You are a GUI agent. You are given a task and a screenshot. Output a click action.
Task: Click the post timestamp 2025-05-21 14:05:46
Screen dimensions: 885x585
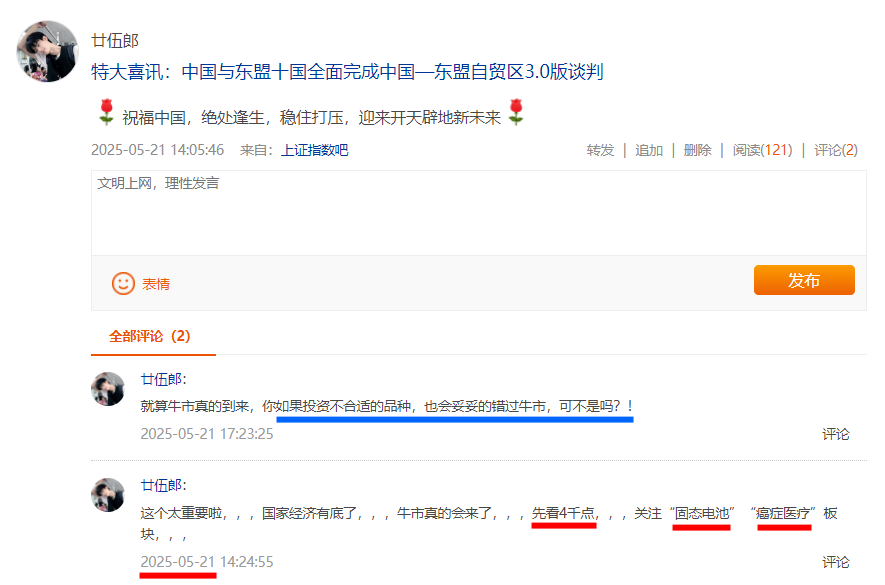point(157,150)
